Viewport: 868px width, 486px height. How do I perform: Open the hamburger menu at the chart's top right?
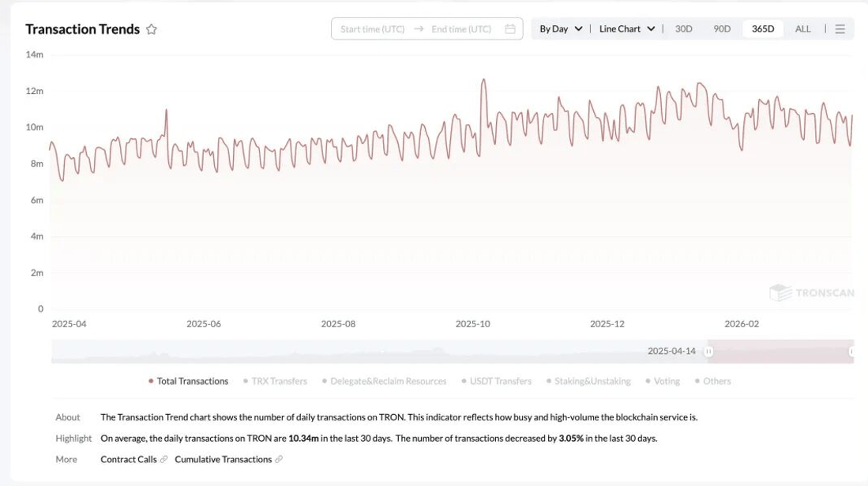click(840, 29)
